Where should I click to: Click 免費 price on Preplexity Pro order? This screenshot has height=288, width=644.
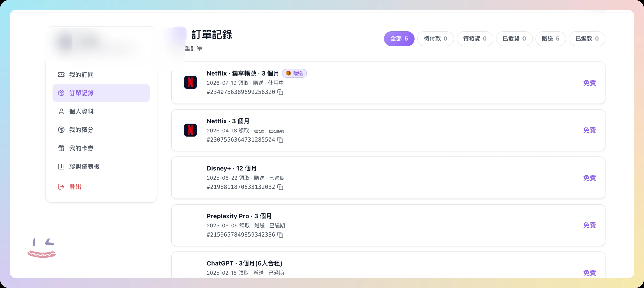coord(589,225)
